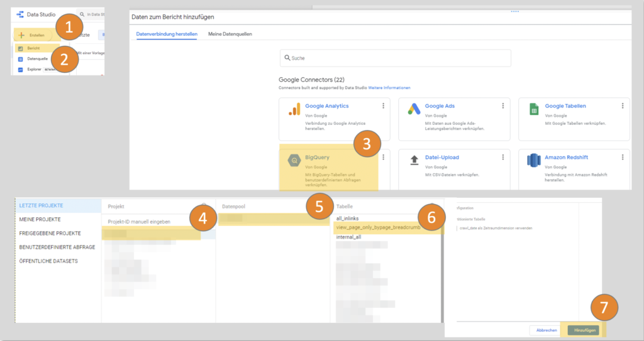The height and width of the screenshot is (341, 644).
Task: Open the Weitere Informationen link
Action: [389, 88]
